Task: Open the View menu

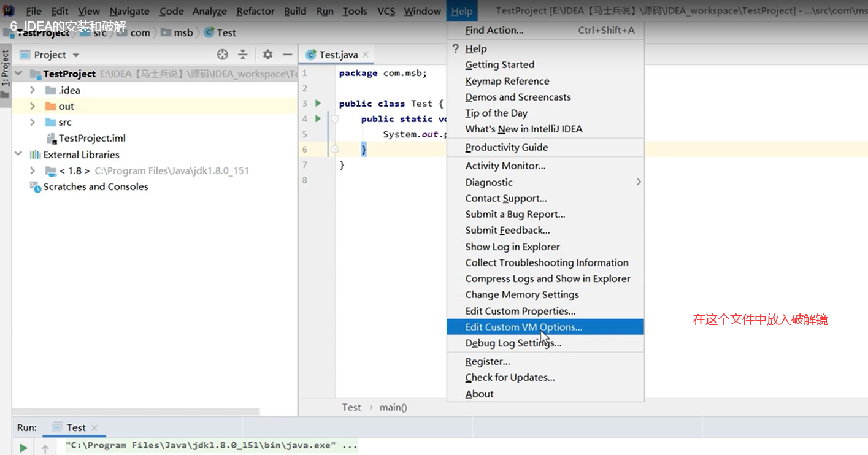Action: point(89,11)
